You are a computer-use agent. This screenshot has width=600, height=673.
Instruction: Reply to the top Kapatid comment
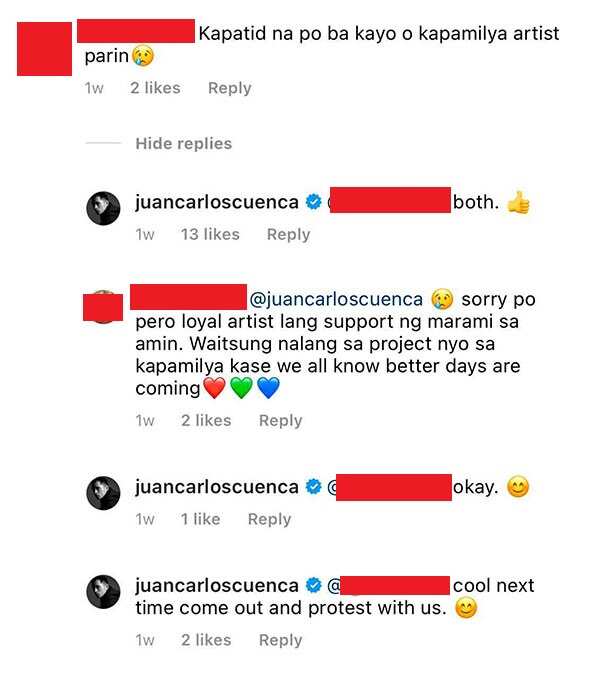pos(230,88)
